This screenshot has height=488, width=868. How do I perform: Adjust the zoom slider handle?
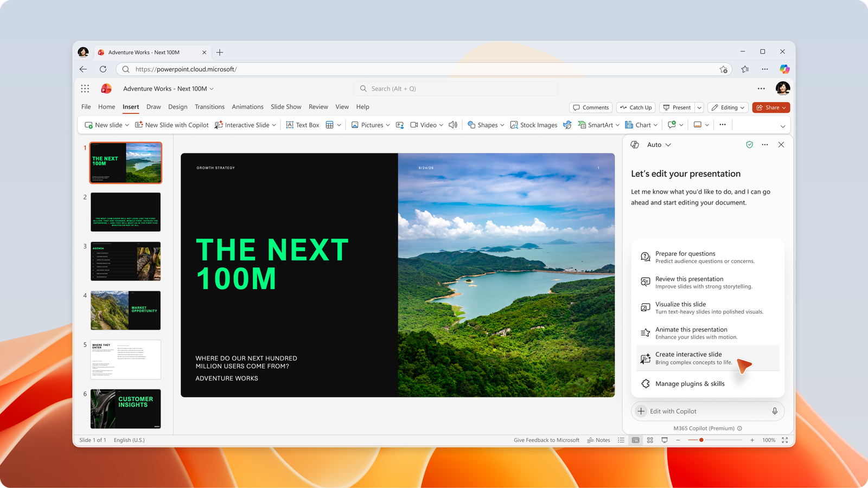tap(701, 440)
